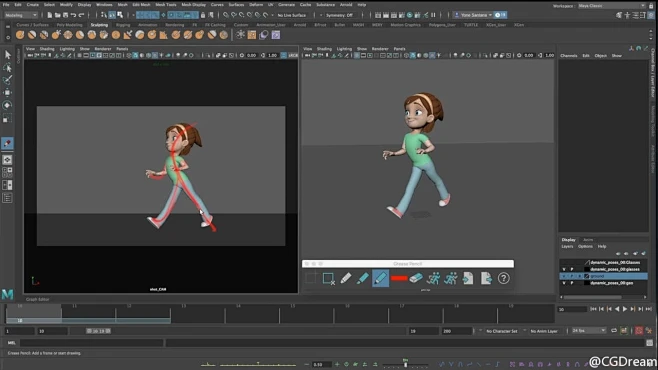Image resolution: width=658 pixels, height=370 pixels.
Task: Click the pause IPR render icon
Action: click(433, 15)
